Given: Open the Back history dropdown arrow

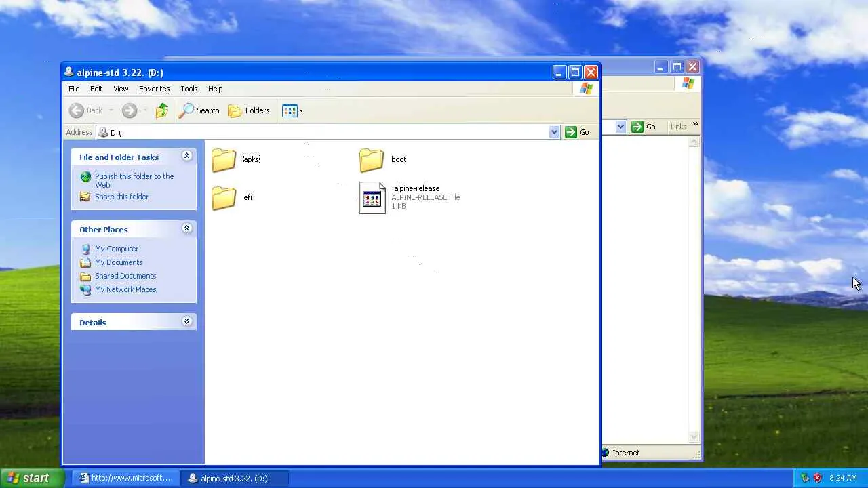Looking at the screenshot, I should [111, 110].
